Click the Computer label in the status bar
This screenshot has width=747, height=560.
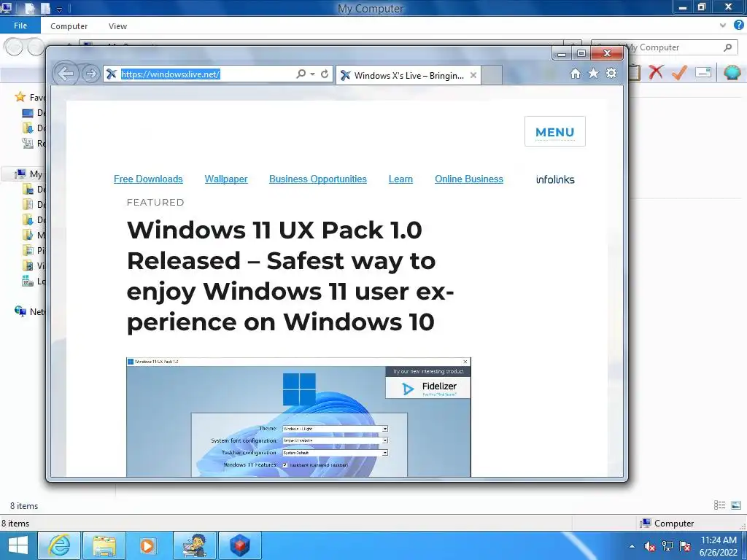click(673, 524)
